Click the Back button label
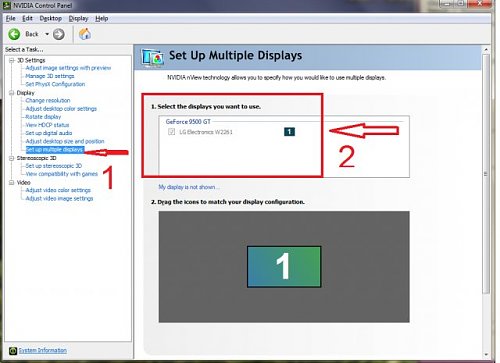The width and height of the screenshot is (500, 363). click(32, 34)
